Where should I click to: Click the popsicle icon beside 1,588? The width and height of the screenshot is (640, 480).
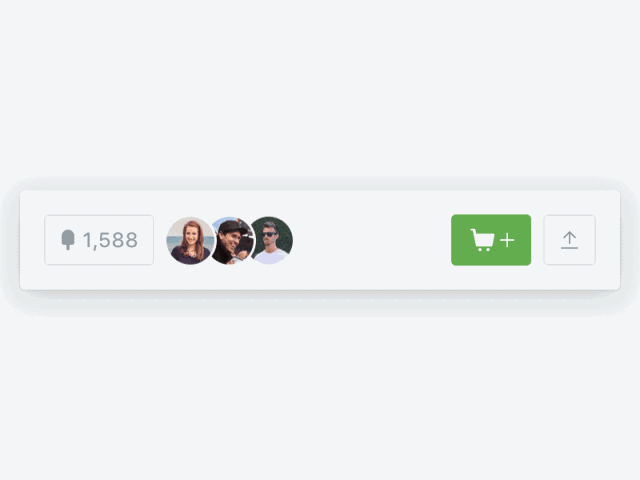[68, 240]
